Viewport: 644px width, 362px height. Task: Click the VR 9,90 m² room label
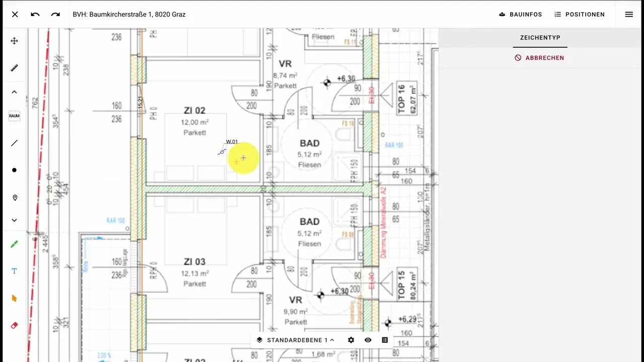coord(295,310)
